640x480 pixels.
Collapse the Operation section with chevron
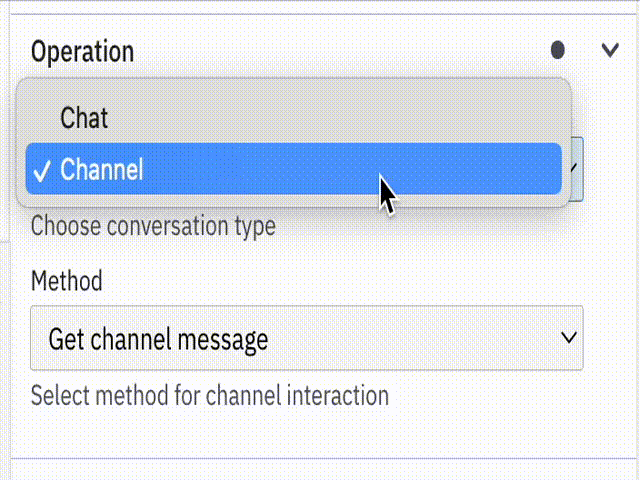click(610, 50)
